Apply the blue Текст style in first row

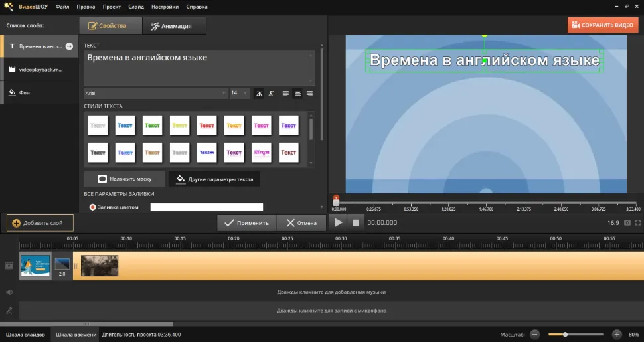125,126
